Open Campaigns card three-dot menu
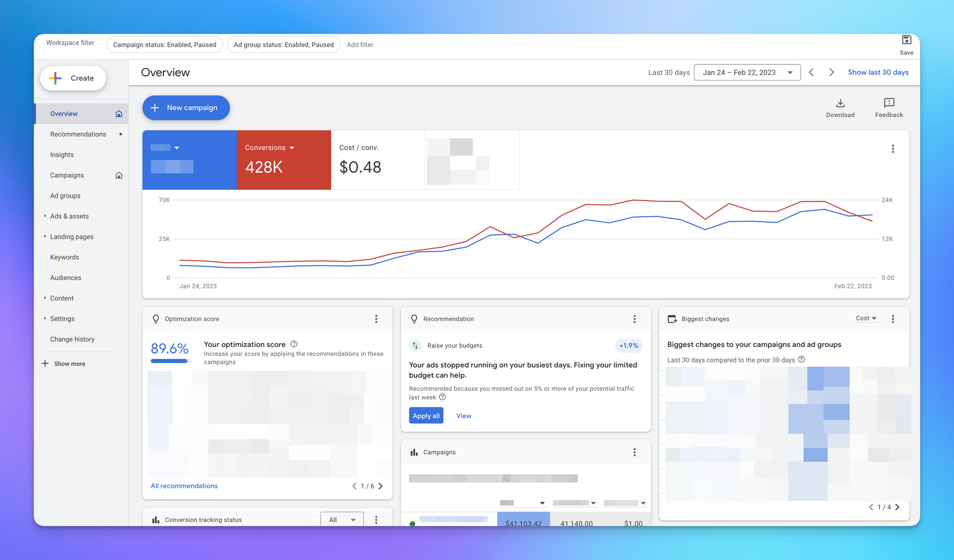The height and width of the screenshot is (560, 954). (x=634, y=452)
